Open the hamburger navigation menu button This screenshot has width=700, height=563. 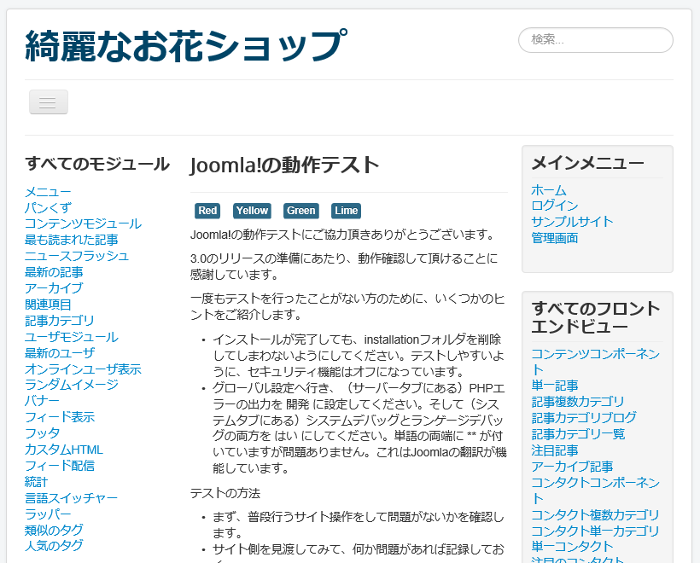coord(48,102)
